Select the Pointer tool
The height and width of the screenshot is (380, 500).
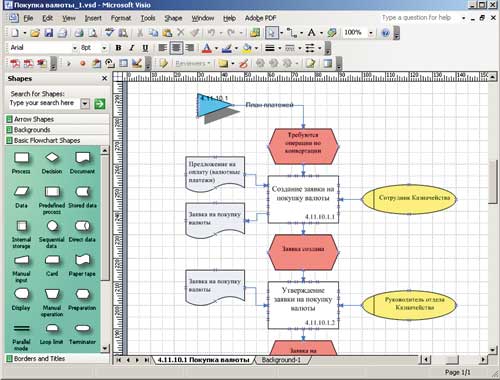(x=272, y=33)
